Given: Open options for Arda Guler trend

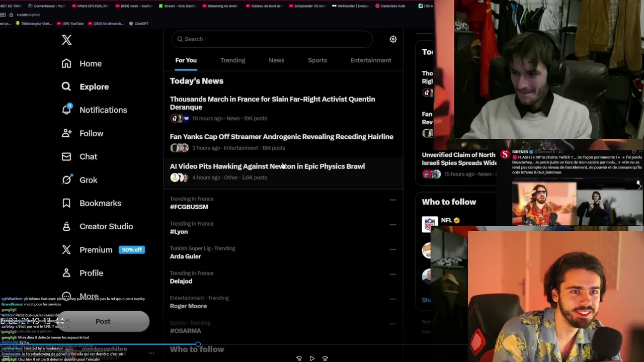Looking at the screenshot, I should [393, 249].
